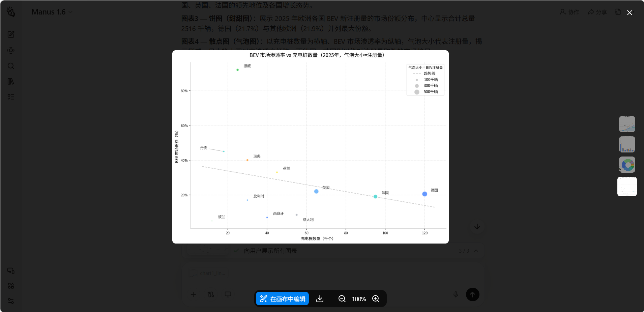
Task: Select the donut chart thumbnail
Action: 627,165
